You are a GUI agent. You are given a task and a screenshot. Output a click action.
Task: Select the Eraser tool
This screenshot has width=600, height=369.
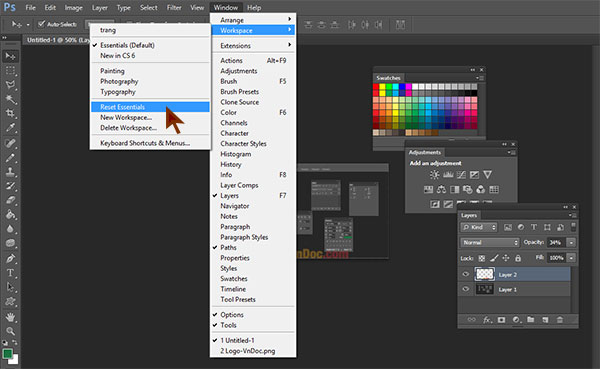(10, 200)
